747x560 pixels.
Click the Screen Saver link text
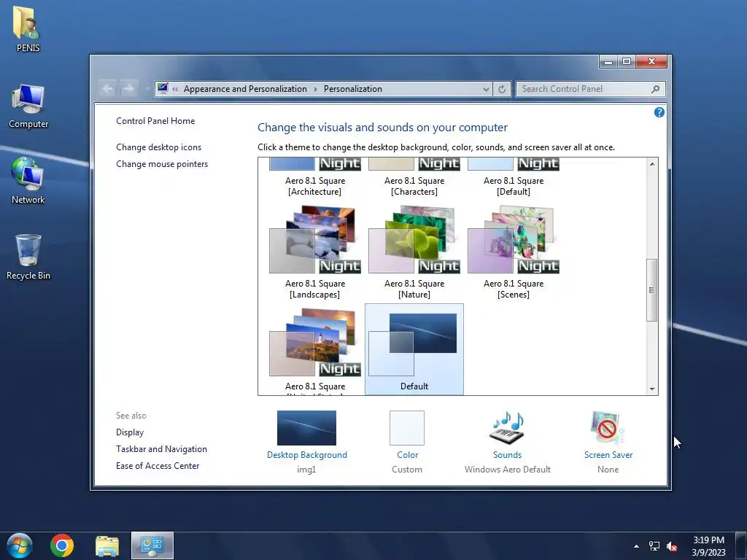[x=608, y=455]
